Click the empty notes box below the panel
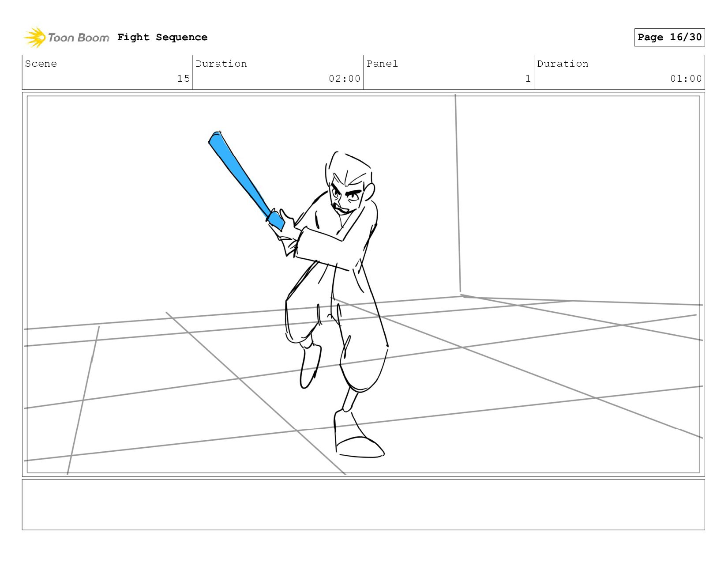The image size is (728, 563). [363, 504]
